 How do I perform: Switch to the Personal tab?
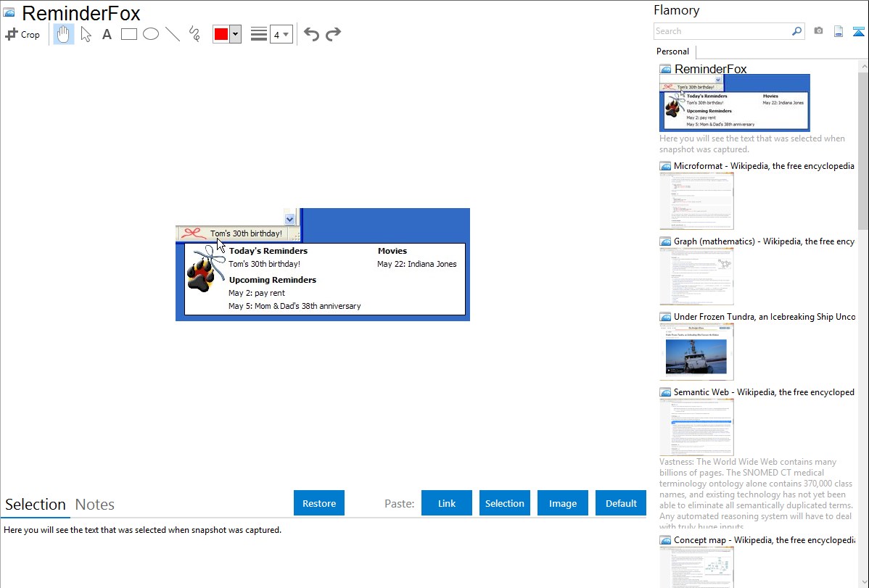click(x=673, y=51)
